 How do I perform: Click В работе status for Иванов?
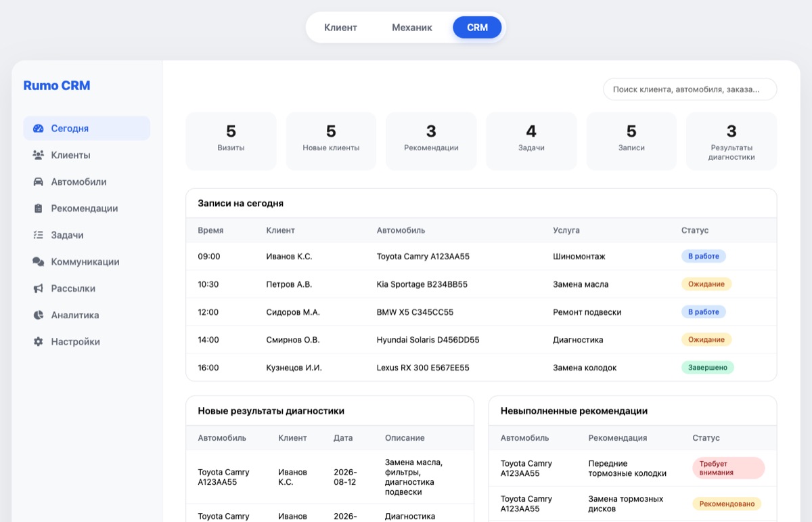(704, 257)
